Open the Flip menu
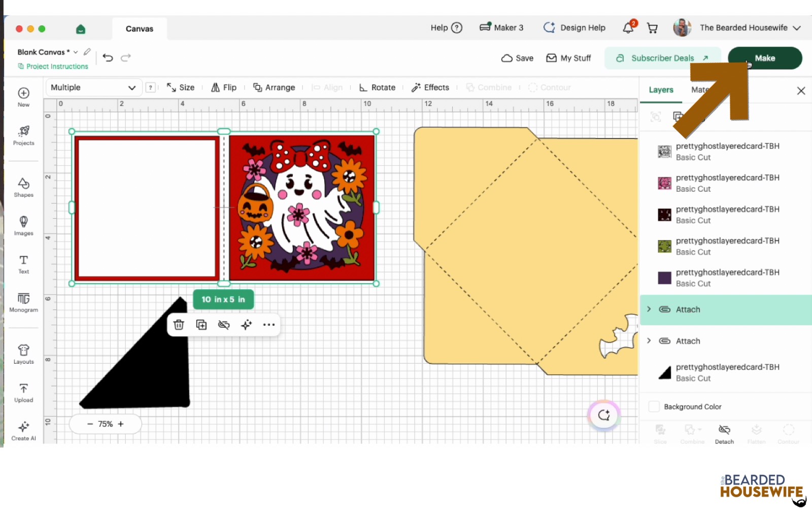This screenshot has height=516, width=812. 224,87
